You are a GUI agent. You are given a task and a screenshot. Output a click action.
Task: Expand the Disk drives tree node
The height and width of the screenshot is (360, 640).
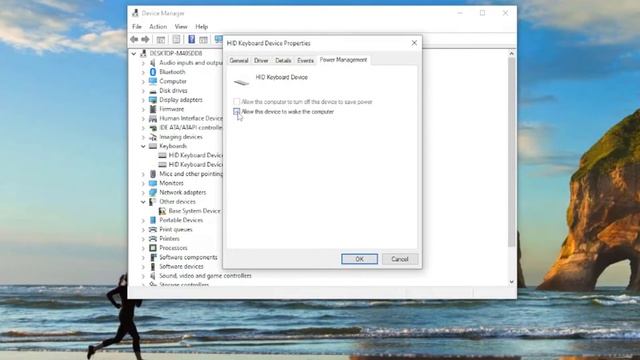click(143, 91)
